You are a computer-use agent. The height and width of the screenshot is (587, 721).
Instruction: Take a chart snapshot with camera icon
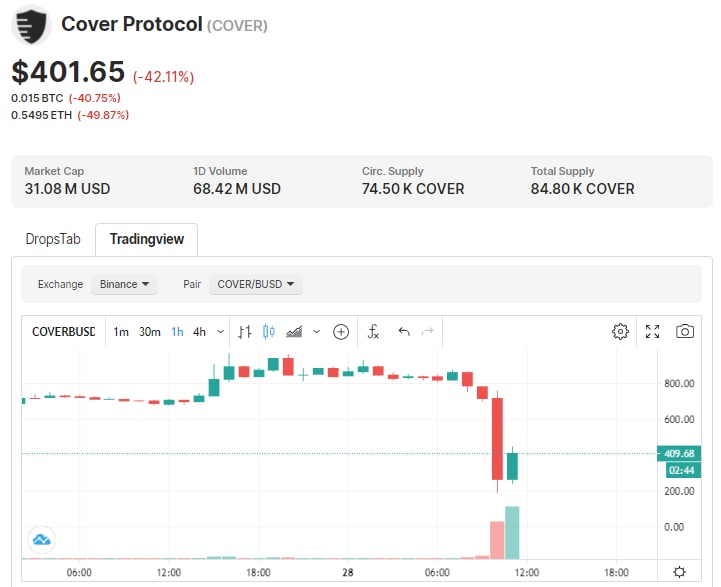point(685,331)
